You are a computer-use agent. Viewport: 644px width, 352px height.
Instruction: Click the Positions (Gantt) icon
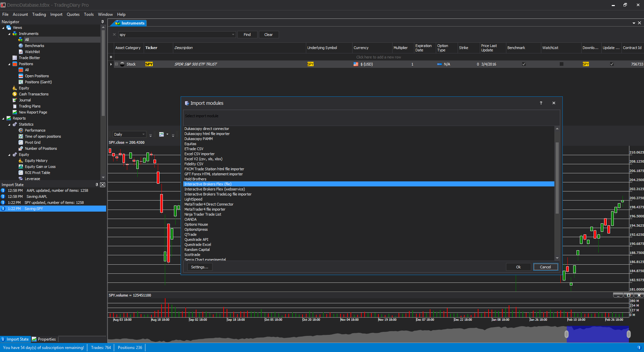[21, 82]
